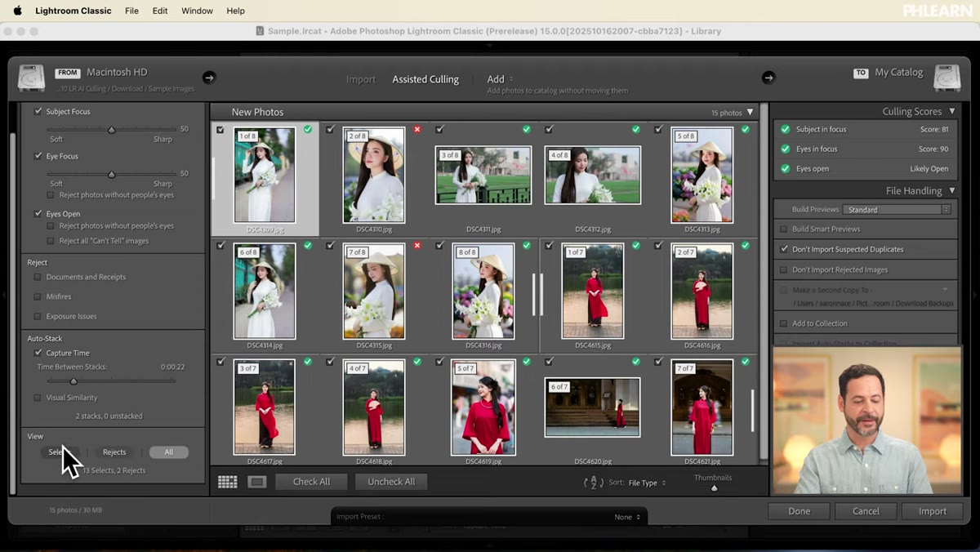The image size is (980, 552).
Task: Click the red reject badge on DSC4310
Action: point(417,129)
